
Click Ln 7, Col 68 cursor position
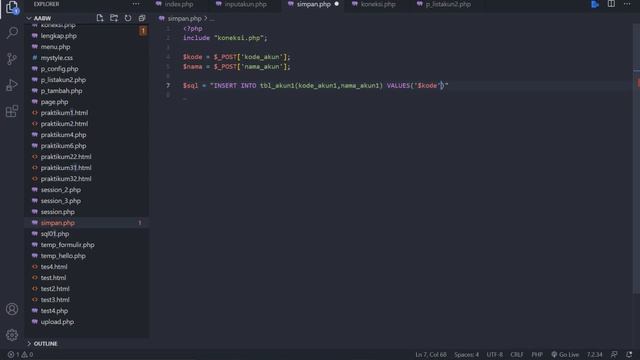(x=431, y=355)
